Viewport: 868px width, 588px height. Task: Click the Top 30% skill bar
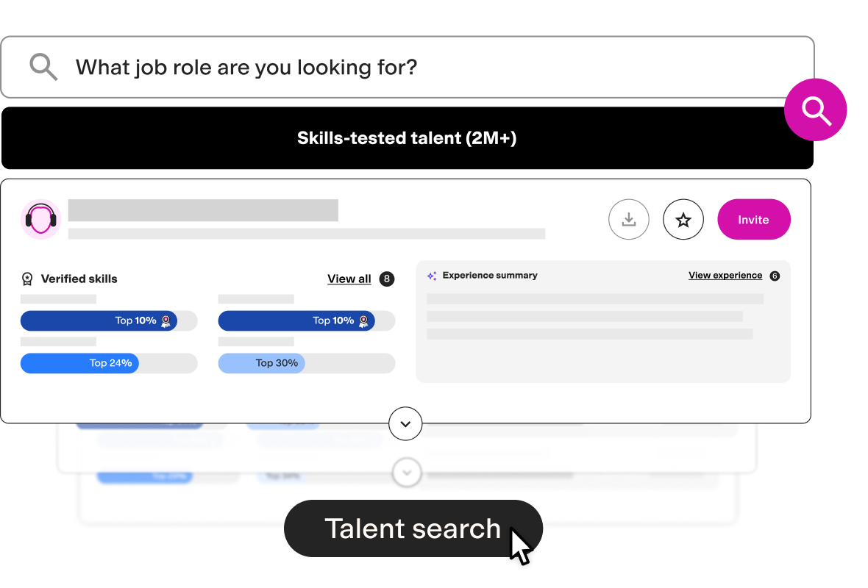(307, 363)
